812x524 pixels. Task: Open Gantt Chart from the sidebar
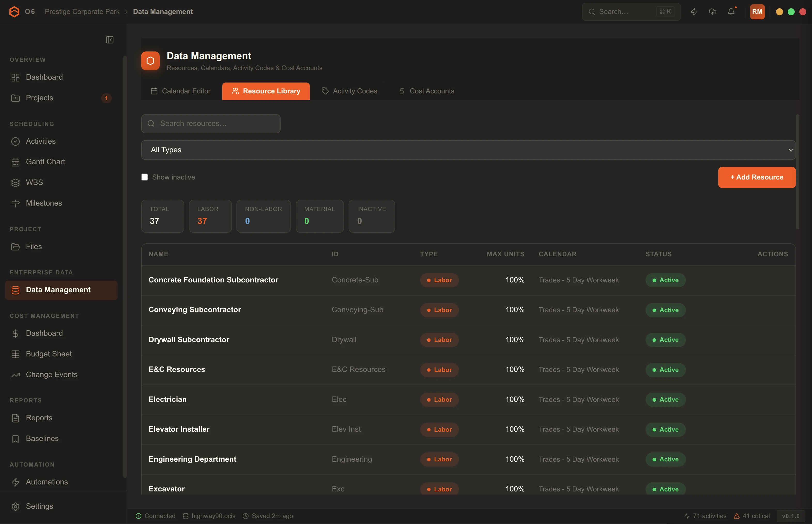tap(61, 162)
